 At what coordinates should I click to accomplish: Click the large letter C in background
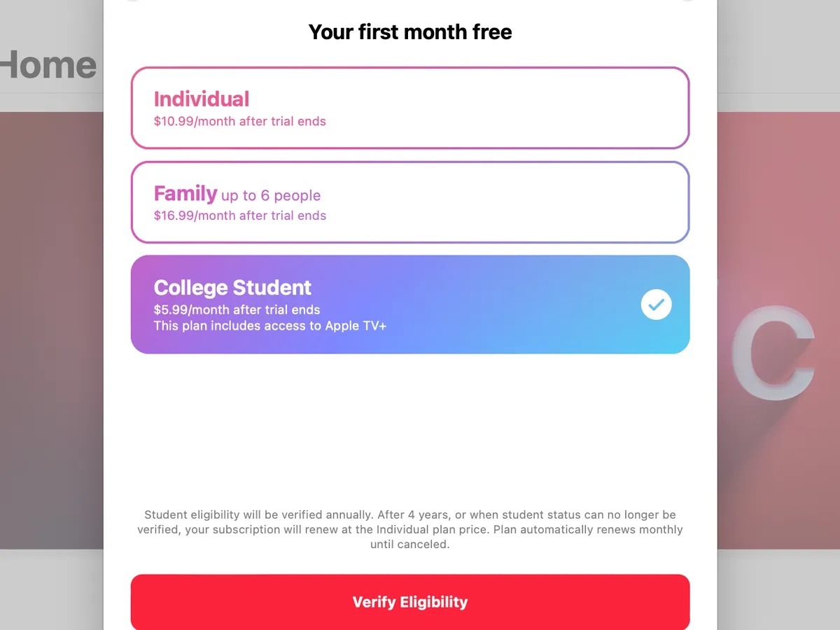pyautogui.click(x=772, y=350)
